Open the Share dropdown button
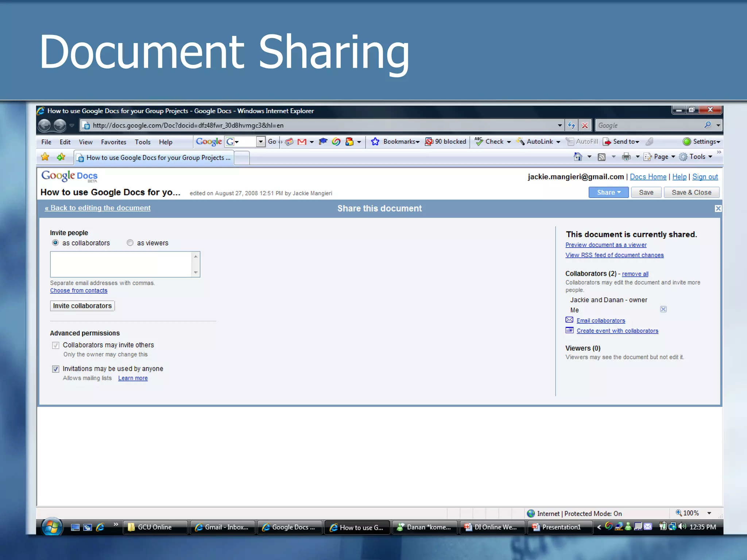The width and height of the screenshot is (747, 560). tap(608, 192)
